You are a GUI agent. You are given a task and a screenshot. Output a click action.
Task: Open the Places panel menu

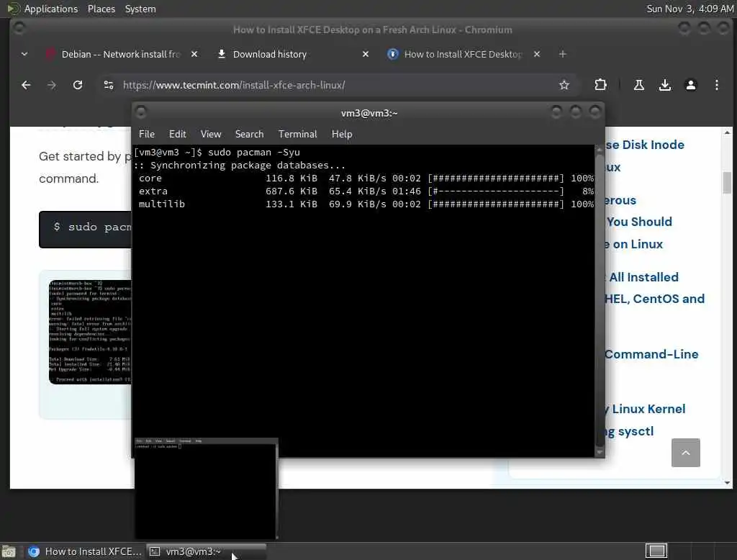pos(101,9)
